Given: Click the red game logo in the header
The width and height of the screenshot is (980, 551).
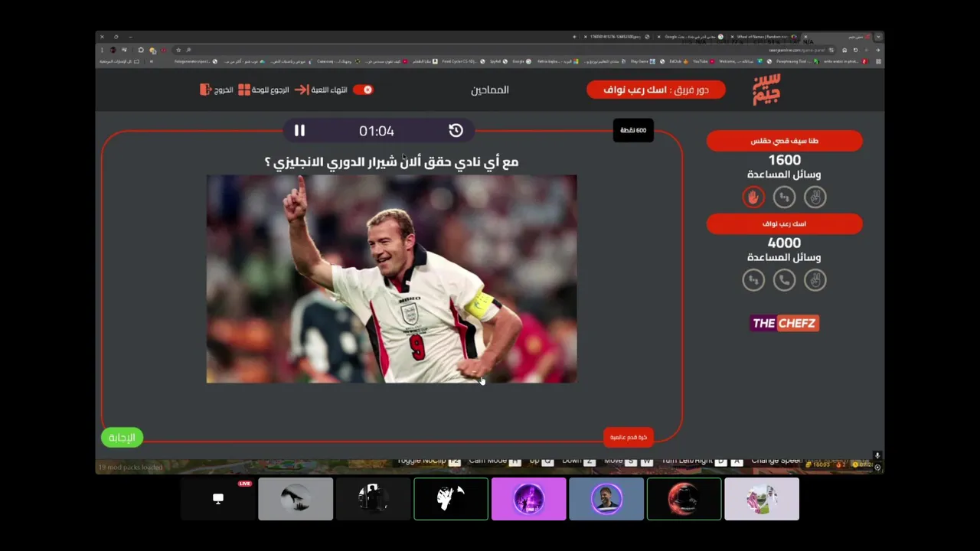Looking at the screenshot, I should coord(766,90).
